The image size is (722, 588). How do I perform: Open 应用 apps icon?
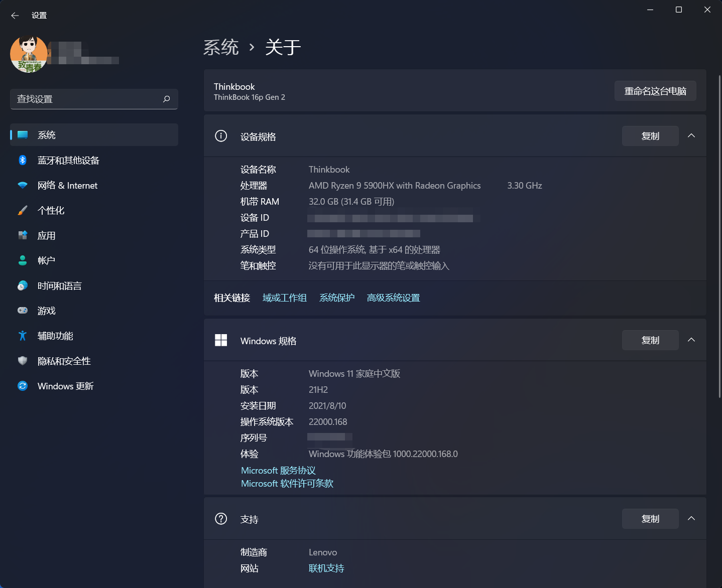pos(23,235)
